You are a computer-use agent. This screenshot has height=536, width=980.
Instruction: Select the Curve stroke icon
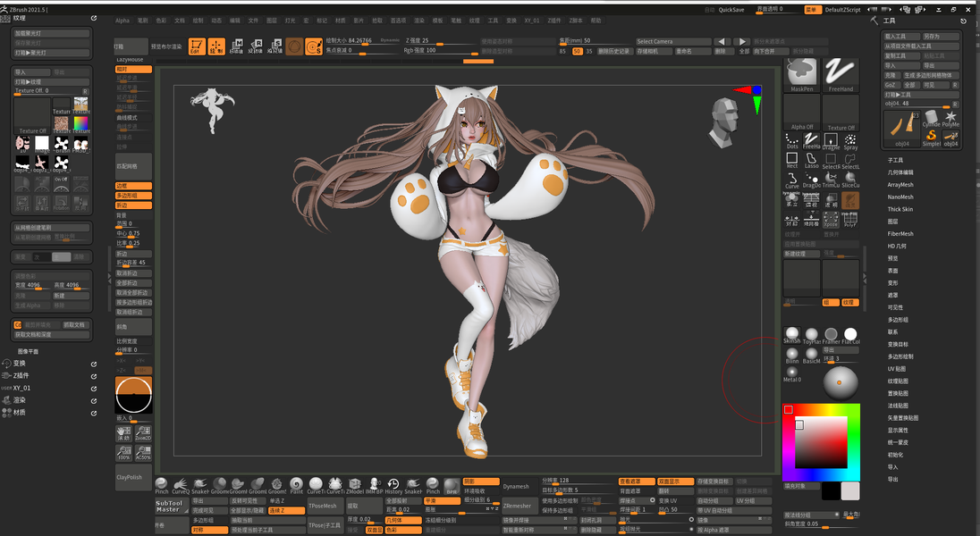tap(792, 180)
